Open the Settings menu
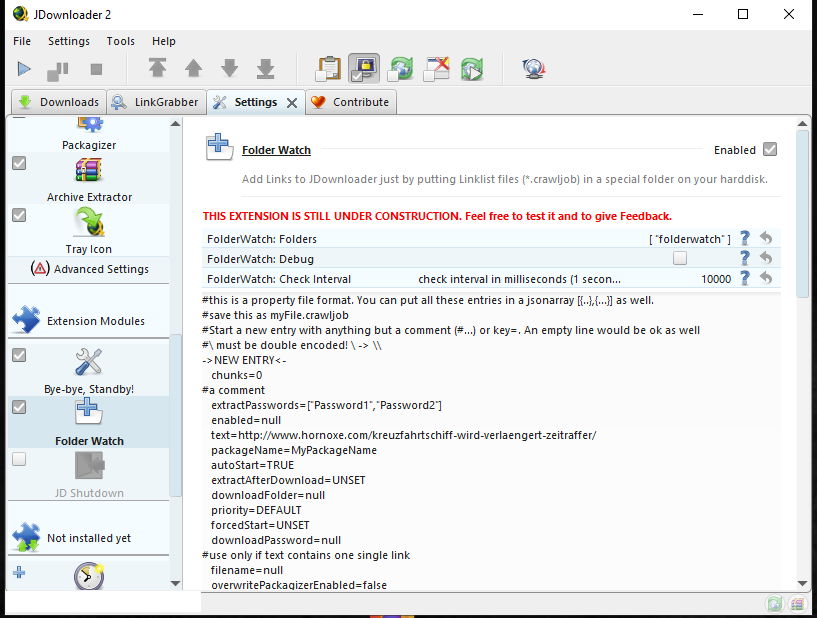The image size is (817, 618). [x=69, y=41]
